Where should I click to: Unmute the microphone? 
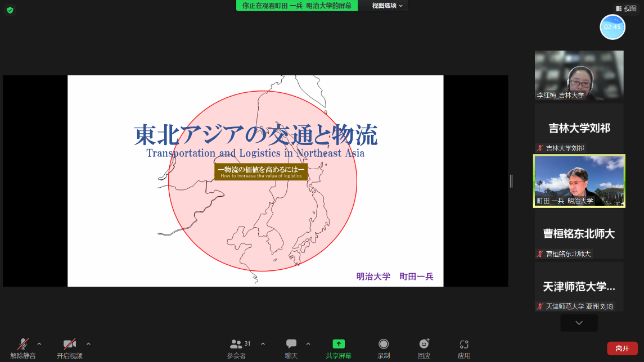23,344
